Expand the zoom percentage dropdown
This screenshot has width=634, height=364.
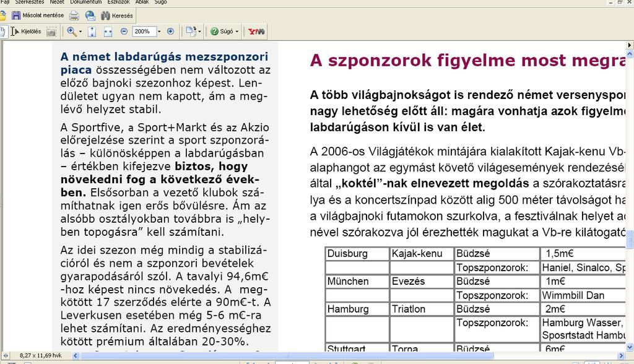(159, 32)
